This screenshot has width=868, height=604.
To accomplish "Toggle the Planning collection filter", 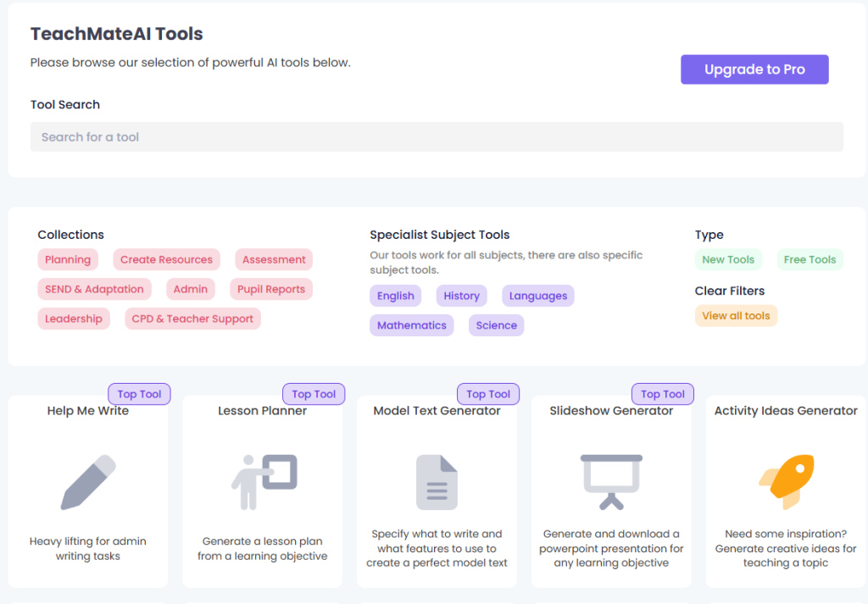I will coord(68,259).
